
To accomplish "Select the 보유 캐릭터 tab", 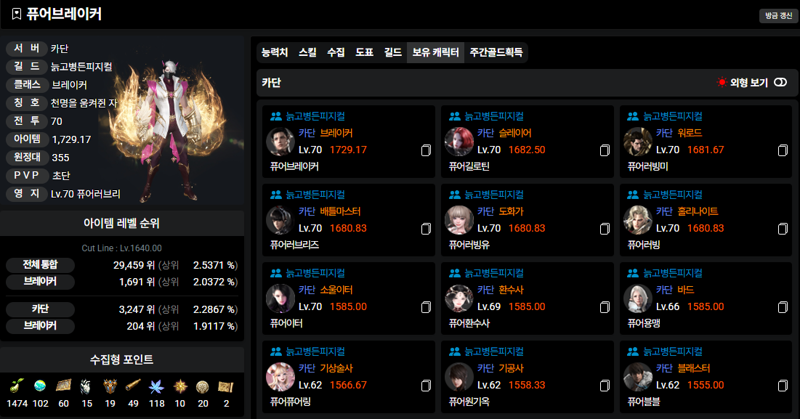I will click(435, 52).
